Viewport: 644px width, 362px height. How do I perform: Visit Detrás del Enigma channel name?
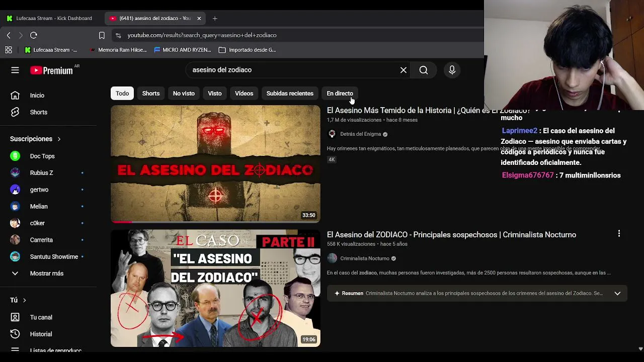click(x=360, y=134)
